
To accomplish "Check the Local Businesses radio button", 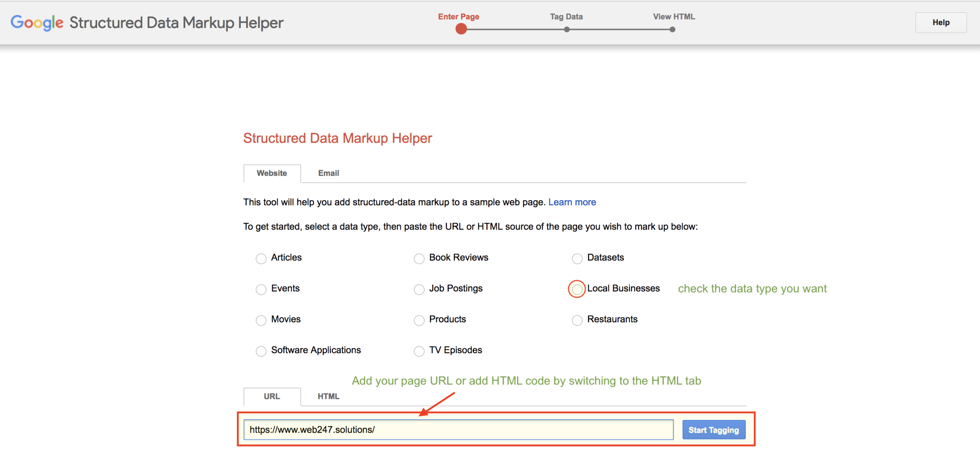I will [577, 290].
